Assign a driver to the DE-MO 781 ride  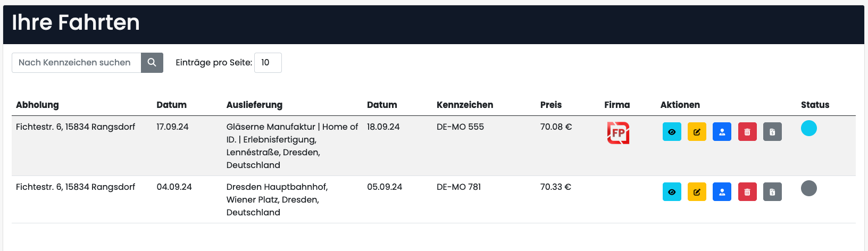click(722, 192)
